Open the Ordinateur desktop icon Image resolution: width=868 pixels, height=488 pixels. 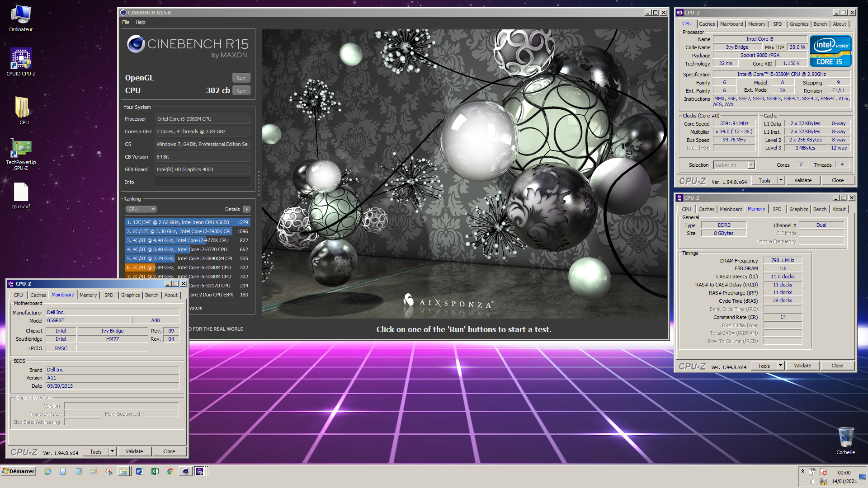coord(21,19)
